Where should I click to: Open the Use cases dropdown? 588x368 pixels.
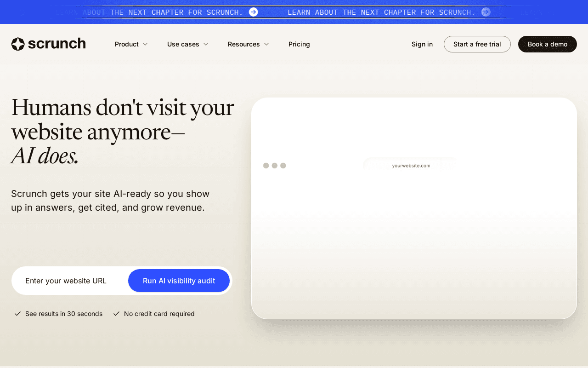click(188, 44)
